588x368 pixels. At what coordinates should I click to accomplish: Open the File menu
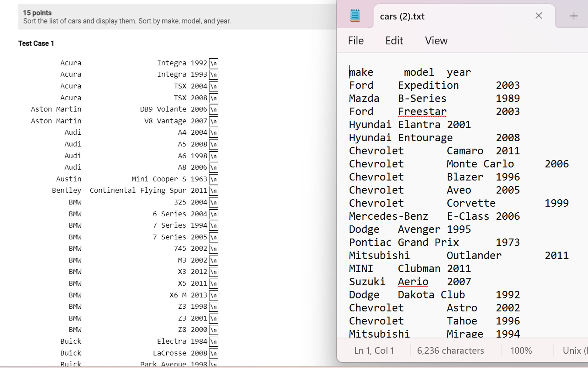point(355,40)
